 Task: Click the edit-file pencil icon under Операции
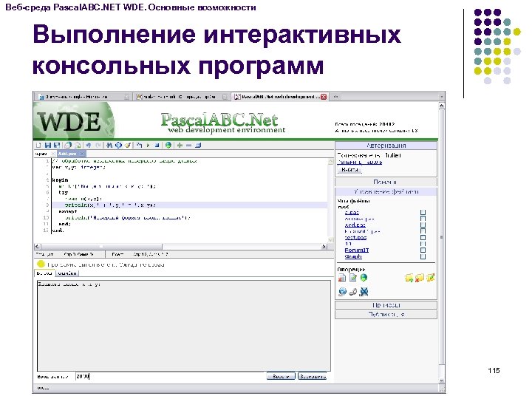[x=353, y=278]
